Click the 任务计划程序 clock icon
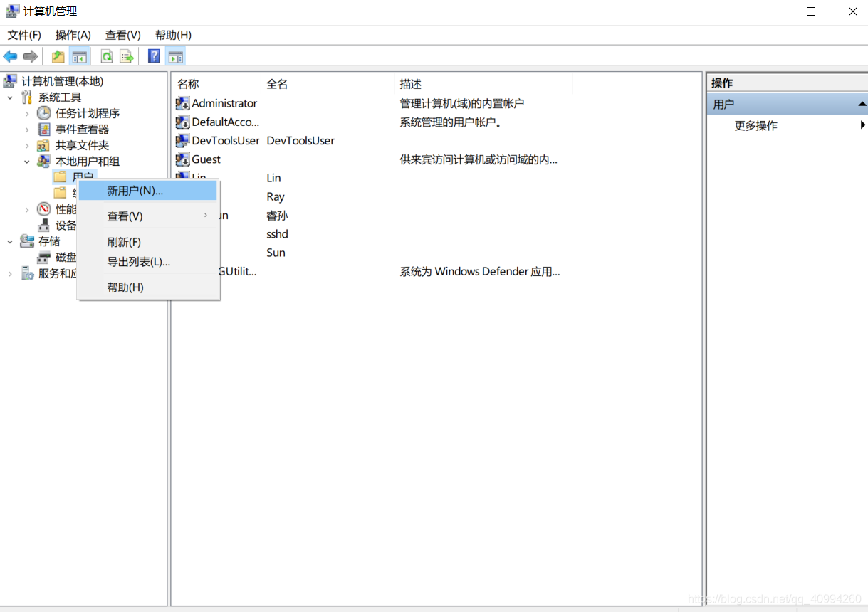The width and height of the screenshot is (868, 612). pos(44,113)
